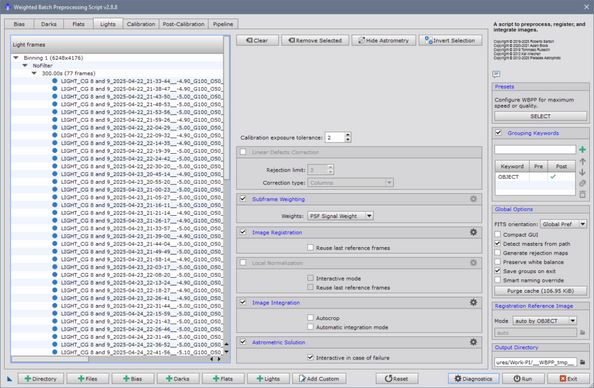Run the preprocessing script
The image size is (594, 388).
(523, 379)
